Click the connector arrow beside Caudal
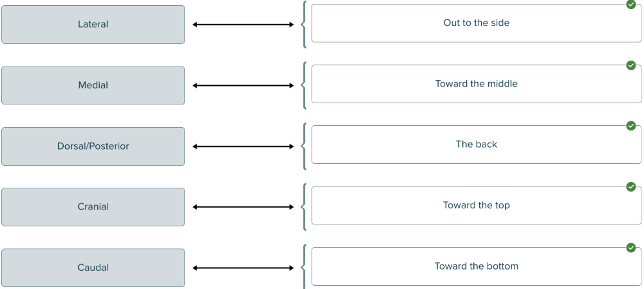 [x=243, y=268]
